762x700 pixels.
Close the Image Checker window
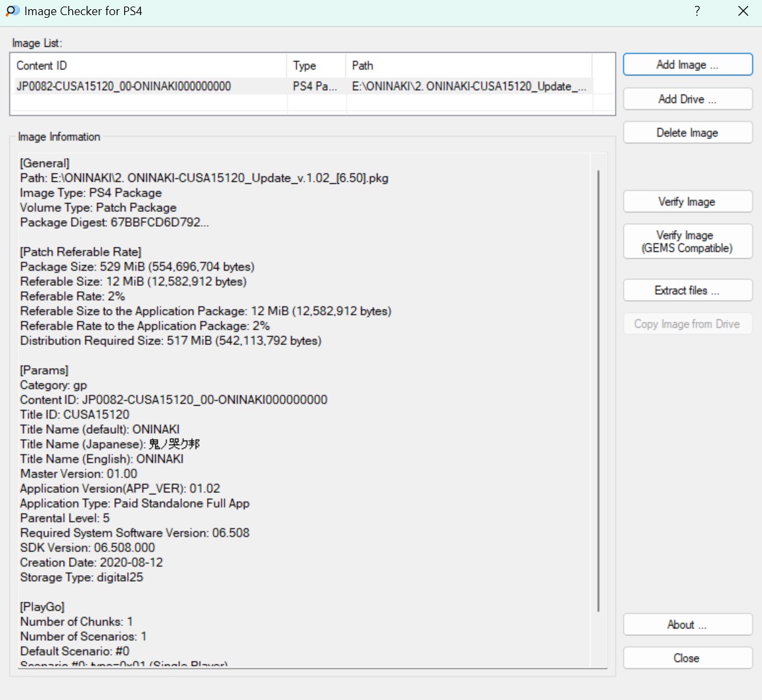coord(743,11)
